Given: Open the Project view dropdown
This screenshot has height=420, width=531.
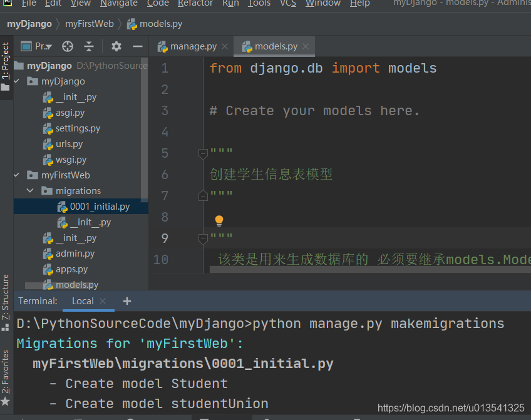Looking at the screenshot, I should click(x=36, y=46).
